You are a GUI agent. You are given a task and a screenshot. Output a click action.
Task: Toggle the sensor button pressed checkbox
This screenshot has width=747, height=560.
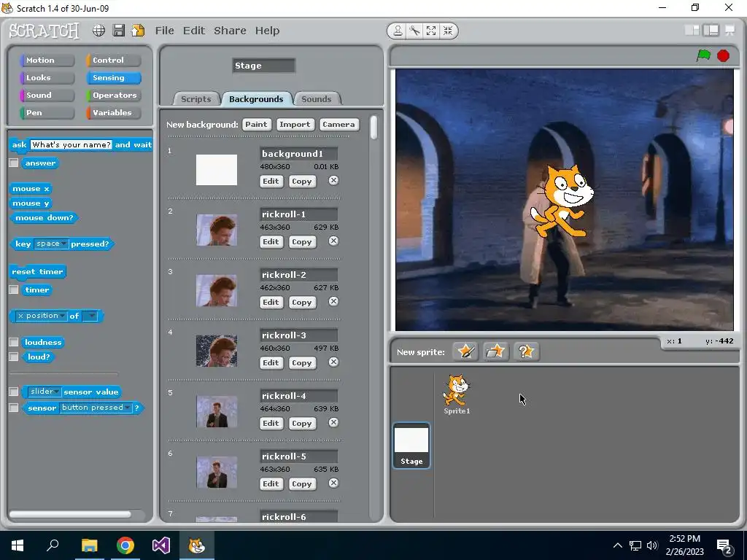pyautogui.click(x=14, y=408)
